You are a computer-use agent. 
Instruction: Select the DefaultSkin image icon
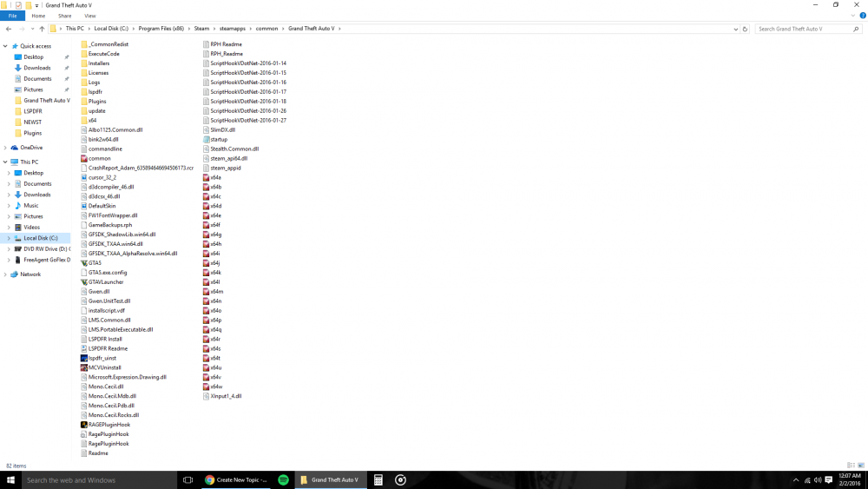tap(84, 206)
